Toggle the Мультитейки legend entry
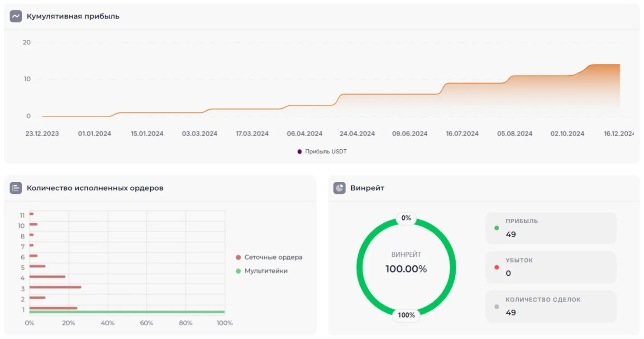The height and width of the screenshot is (339, 644). coord(262,271)
